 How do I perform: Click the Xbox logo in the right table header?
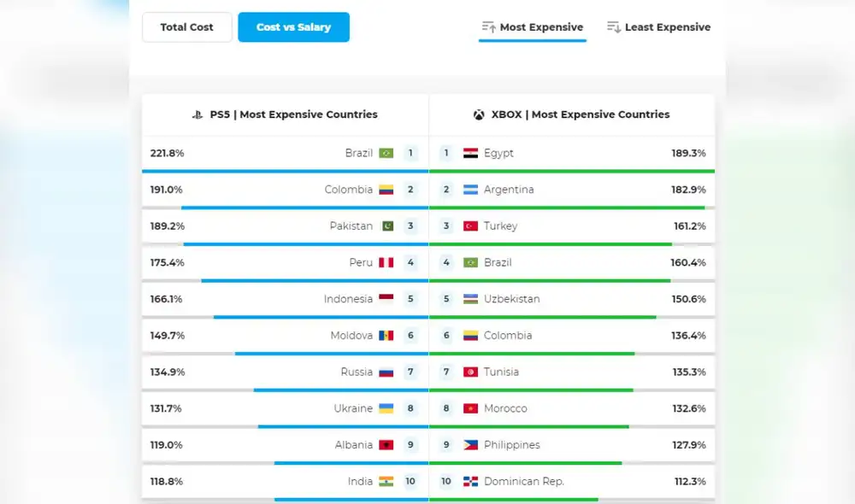[x=478, y=114]
